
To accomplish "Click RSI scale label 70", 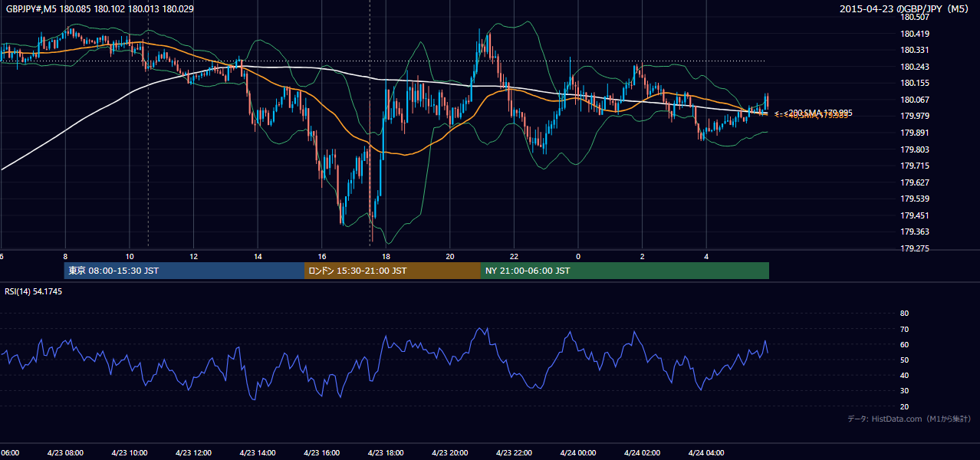I will coord(904,329).
